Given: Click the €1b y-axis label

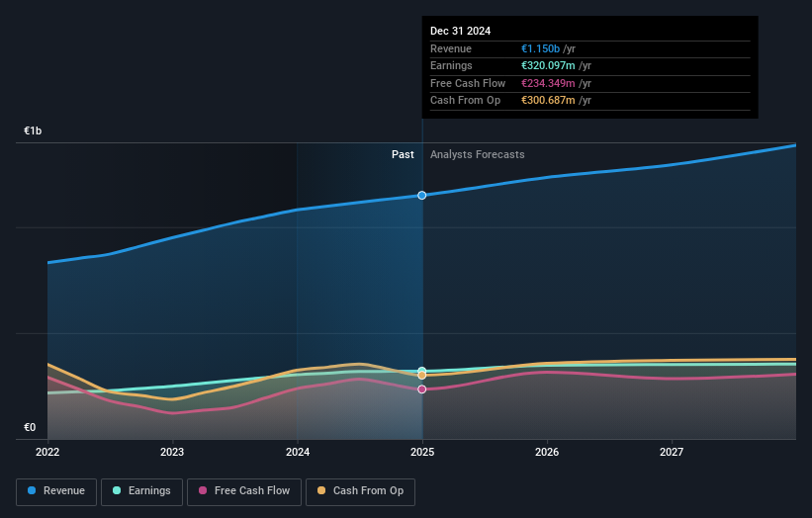Looking at the screenshot, I should tap(33, 130).
